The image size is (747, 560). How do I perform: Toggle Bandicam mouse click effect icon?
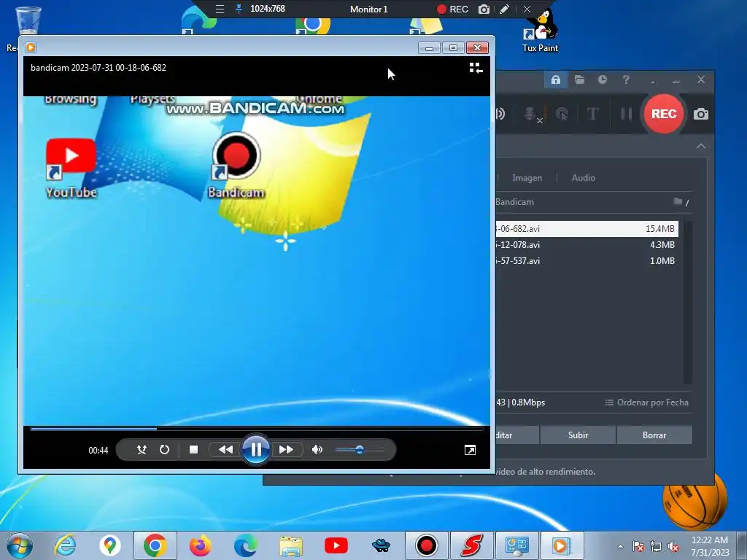pyautogui.click(x=562, y=114)
